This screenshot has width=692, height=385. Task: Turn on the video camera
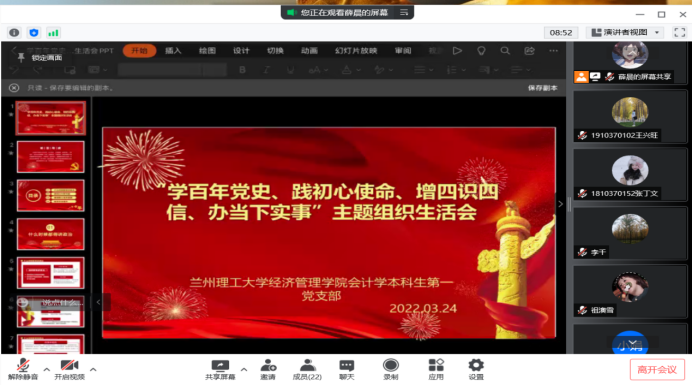pos(69,370)
